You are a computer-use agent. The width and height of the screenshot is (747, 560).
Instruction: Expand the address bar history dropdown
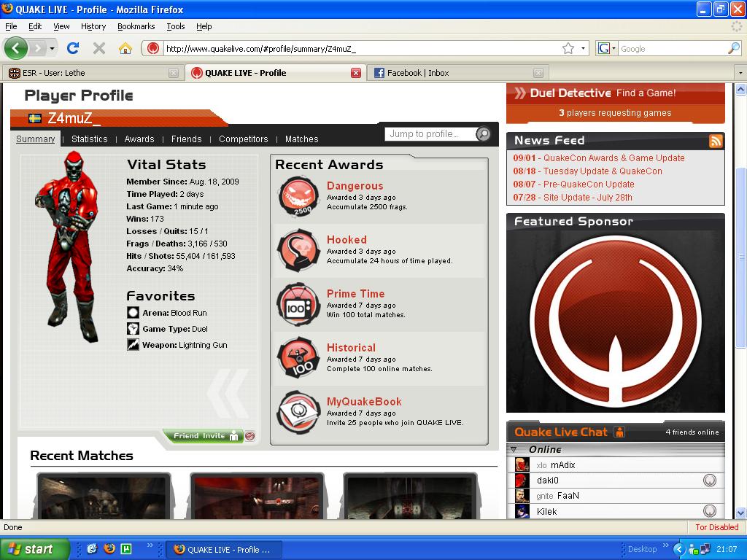pyautogui.click(x=583, y=49)
